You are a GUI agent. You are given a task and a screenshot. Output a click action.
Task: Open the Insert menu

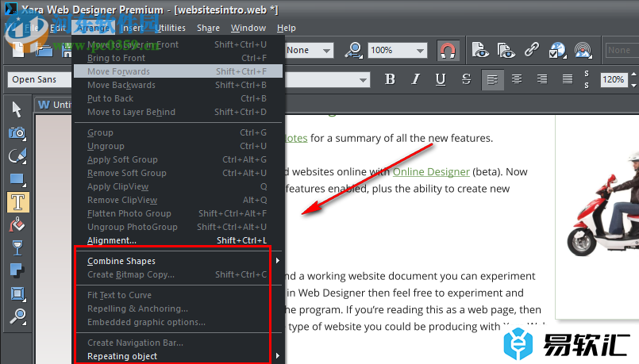(x=132, y=28)
